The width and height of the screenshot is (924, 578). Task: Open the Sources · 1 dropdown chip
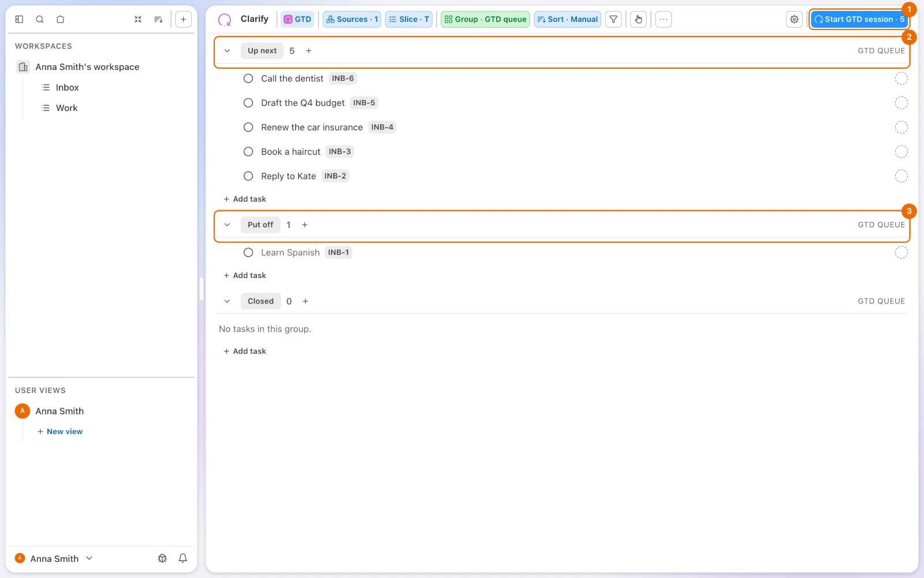[x=352, y=19]
